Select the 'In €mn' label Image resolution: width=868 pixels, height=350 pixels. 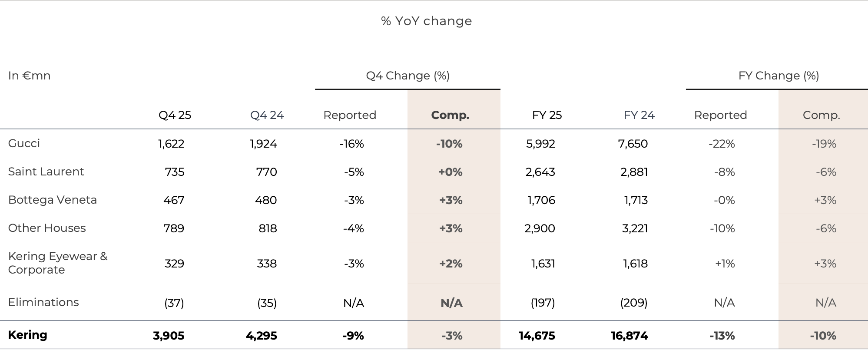click(x=29, y=76)
